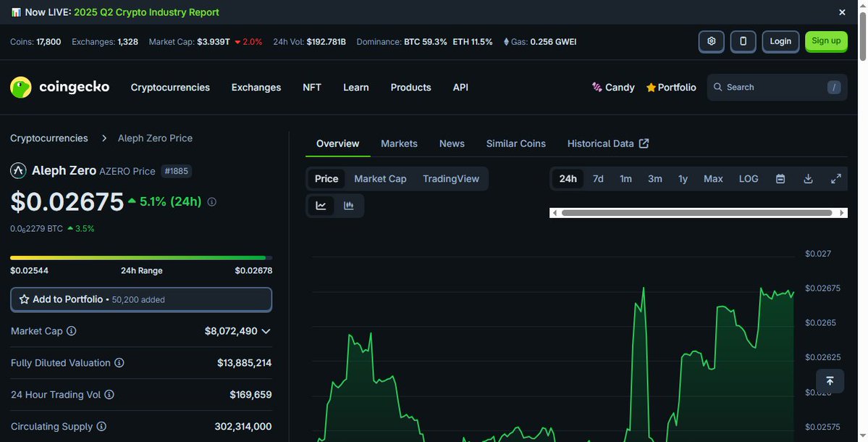Toggle LOG scale on chart
The image size is (868, 442).
pyautogui.click(x=749, y=179)
